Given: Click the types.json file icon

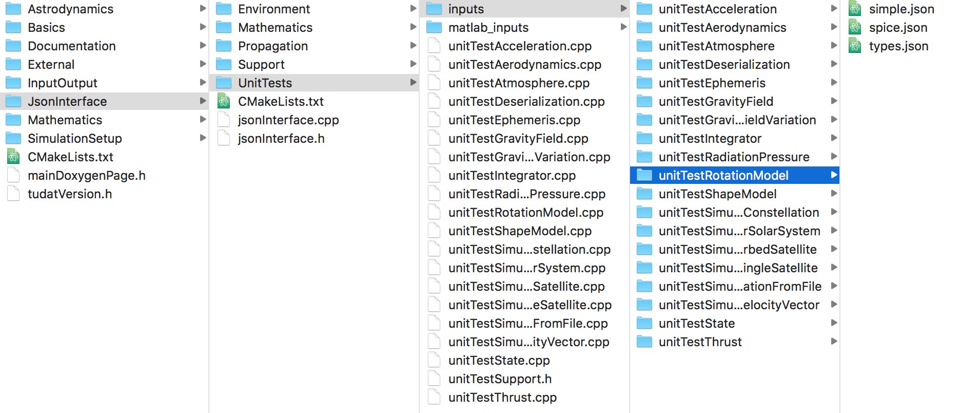Looking at the screenshot, I should [855, 46].
